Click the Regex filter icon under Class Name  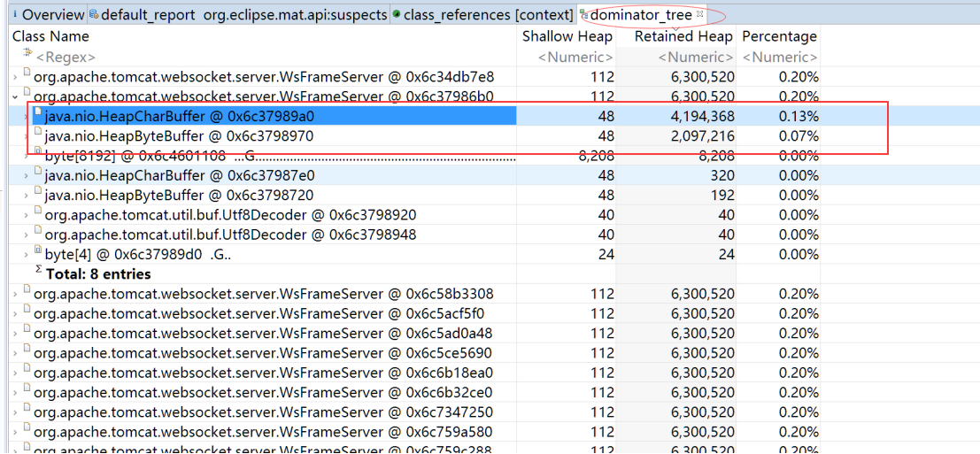pyautogui.click(x=28, y=55)
